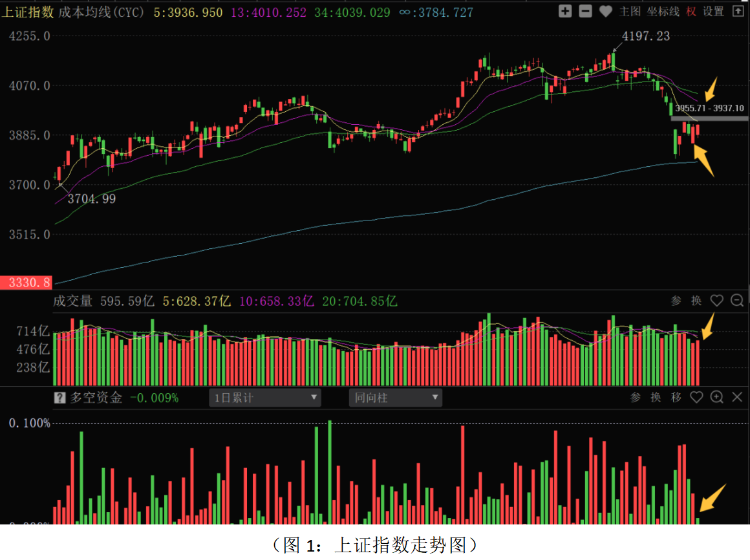Toggle the red 权 adjustment option
This screenshot has height=560, width=750.
coord(691,12)
